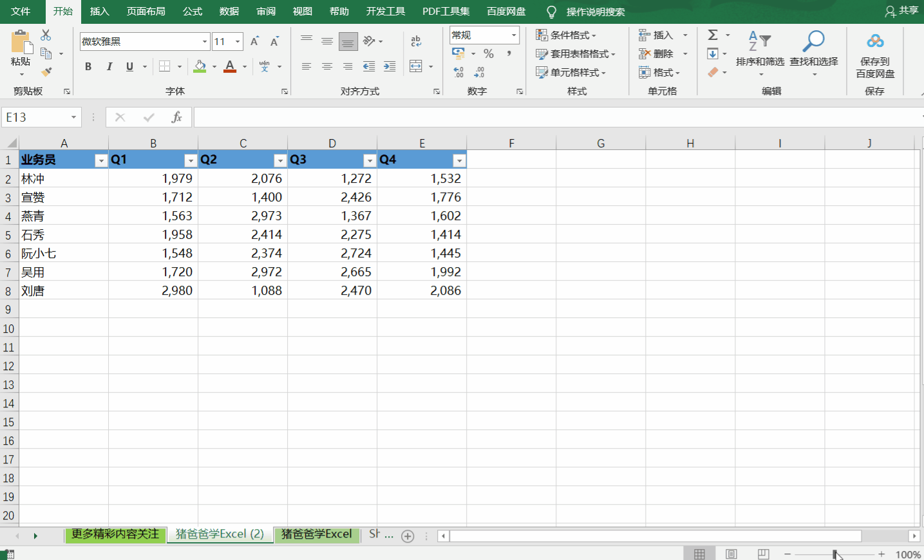Open the 文件 menu

(21, 12)
